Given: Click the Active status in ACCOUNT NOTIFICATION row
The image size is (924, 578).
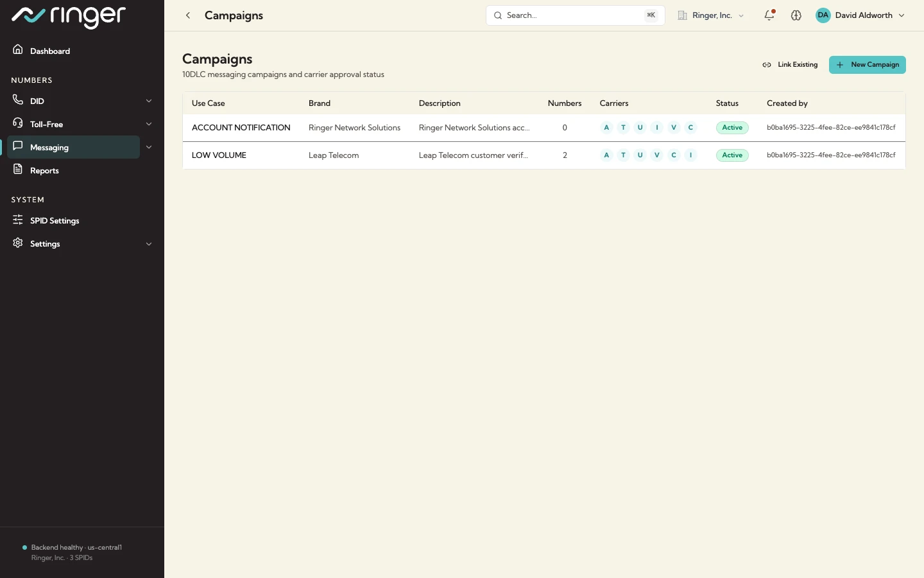Looking at the screenshot, I should [x=732, y=127].
